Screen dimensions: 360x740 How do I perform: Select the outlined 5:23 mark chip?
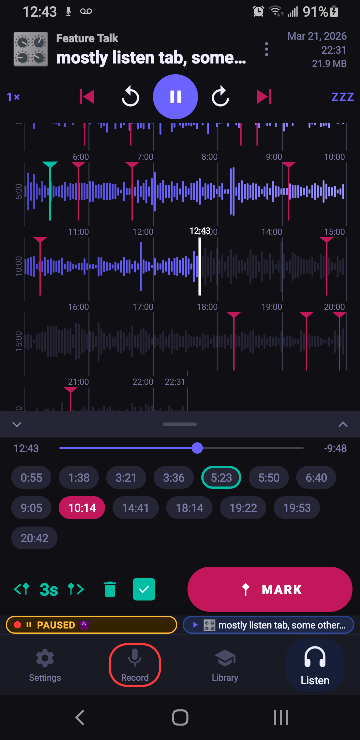point(221,478)
